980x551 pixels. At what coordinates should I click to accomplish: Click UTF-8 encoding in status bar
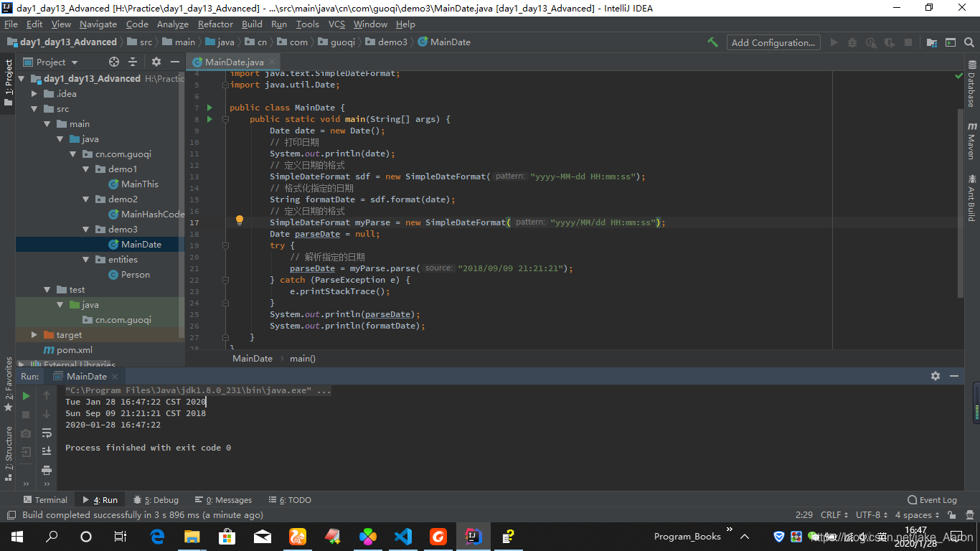click(871, 515)
